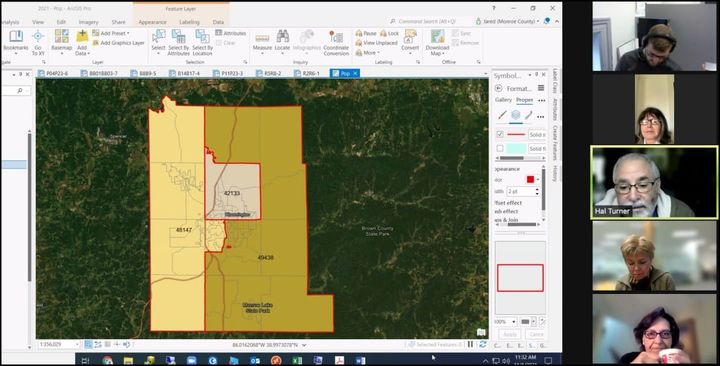
Task: Pause labeling
Action: click(366, 34)
